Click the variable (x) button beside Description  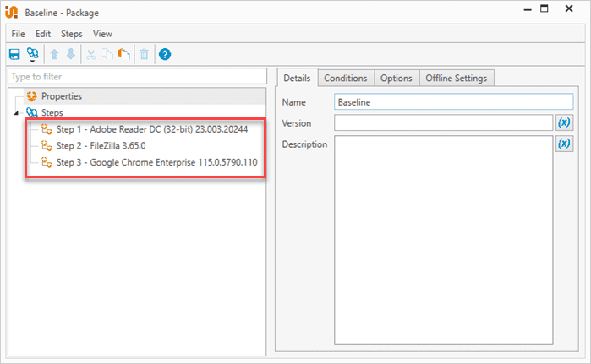pyautogui.click(x=564, y=144)
